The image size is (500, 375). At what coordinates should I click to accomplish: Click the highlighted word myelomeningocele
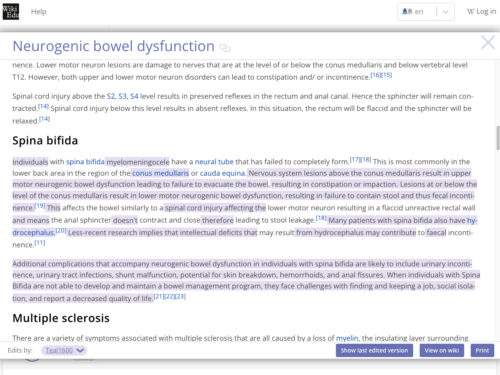[x=138, y=162]
